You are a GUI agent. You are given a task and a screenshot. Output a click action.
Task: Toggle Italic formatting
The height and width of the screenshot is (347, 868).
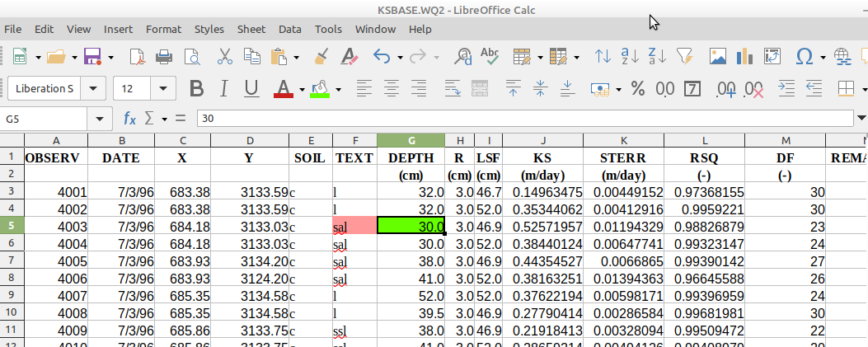(x=223, y=88)
